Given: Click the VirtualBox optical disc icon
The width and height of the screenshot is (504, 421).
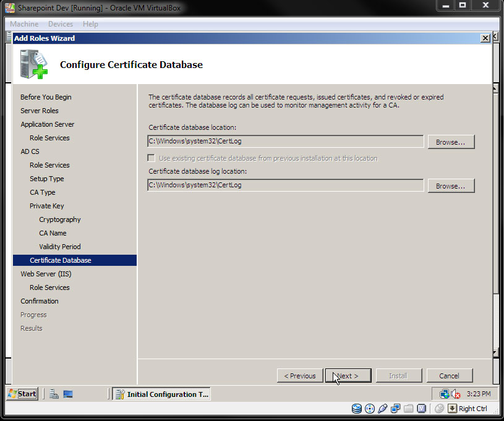Looking at the screenshot, I should pyautogui.click(x=370, y=409).
